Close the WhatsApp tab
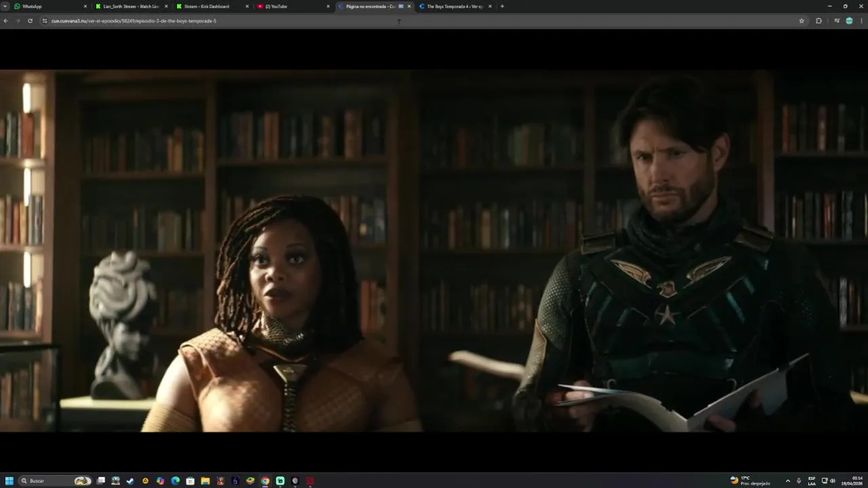The image size is (868, 488). pyautogui.click(x=85, y=6)
